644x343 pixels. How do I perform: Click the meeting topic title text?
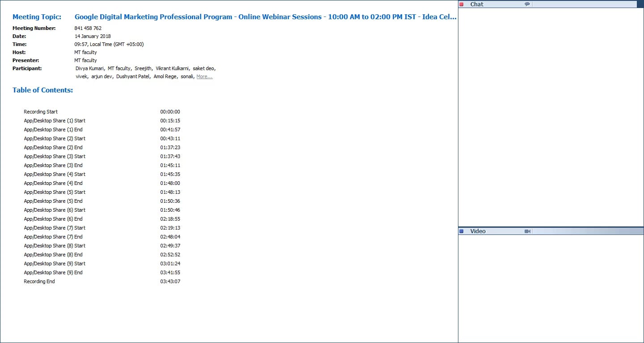click(266, 17)
